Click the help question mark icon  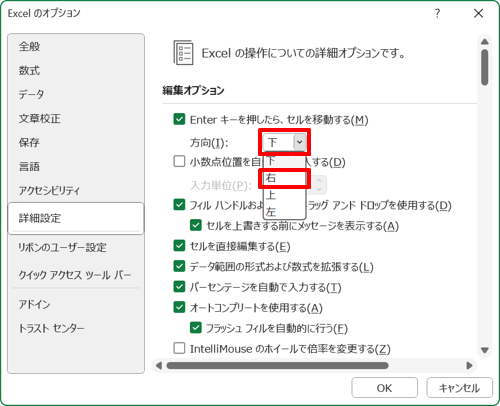coord(437,13)
